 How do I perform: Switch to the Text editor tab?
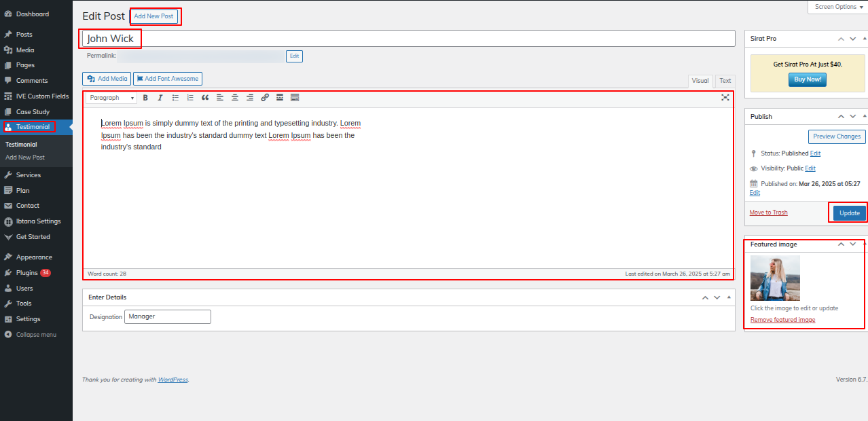725,81
